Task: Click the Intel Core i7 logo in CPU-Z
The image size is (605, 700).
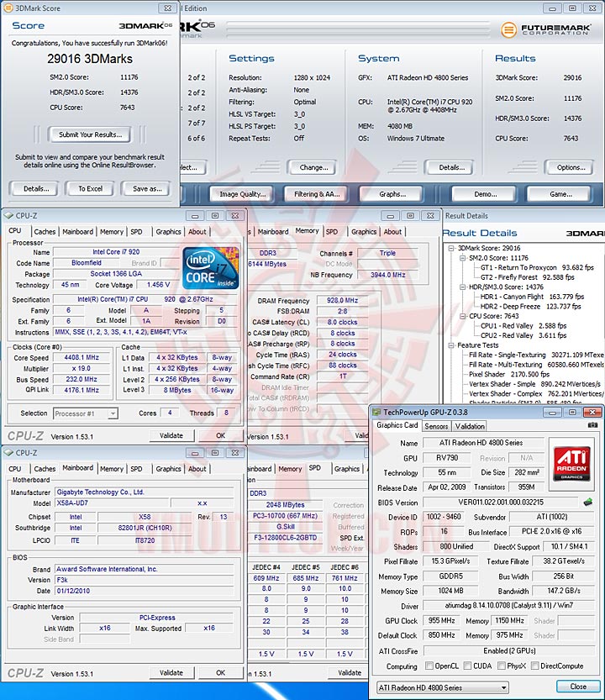Action: click(x=211, y=268)
